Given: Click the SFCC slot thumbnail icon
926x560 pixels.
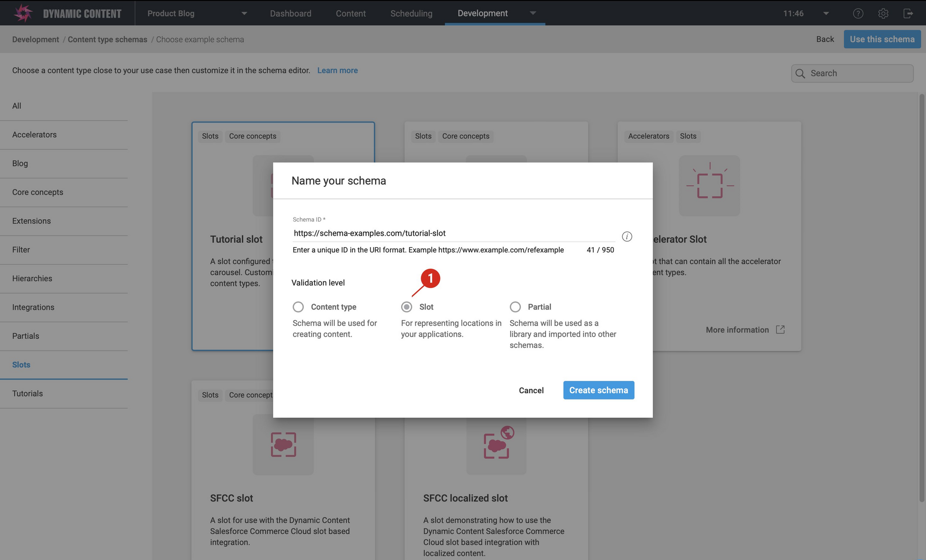Looking at the screenshot, I should click(x=283, y=445).
